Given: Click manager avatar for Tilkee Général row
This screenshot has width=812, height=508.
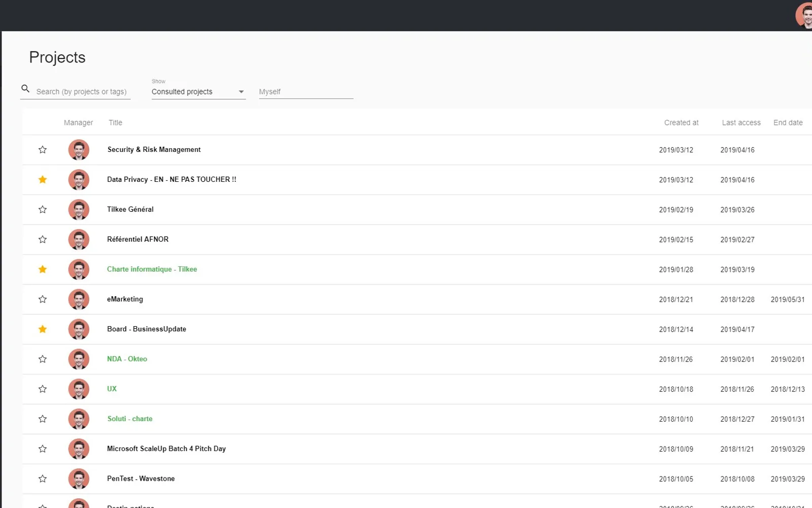Looking at the screenshot, I should tap(79, 210).
